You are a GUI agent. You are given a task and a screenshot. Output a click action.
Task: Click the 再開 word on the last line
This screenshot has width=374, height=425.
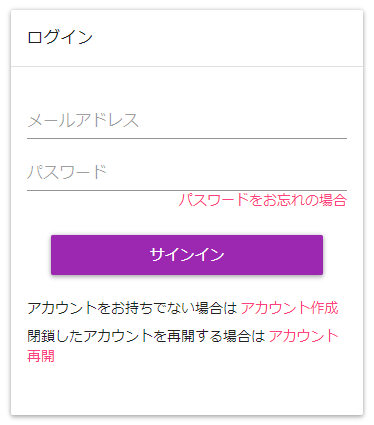[41, 356]
